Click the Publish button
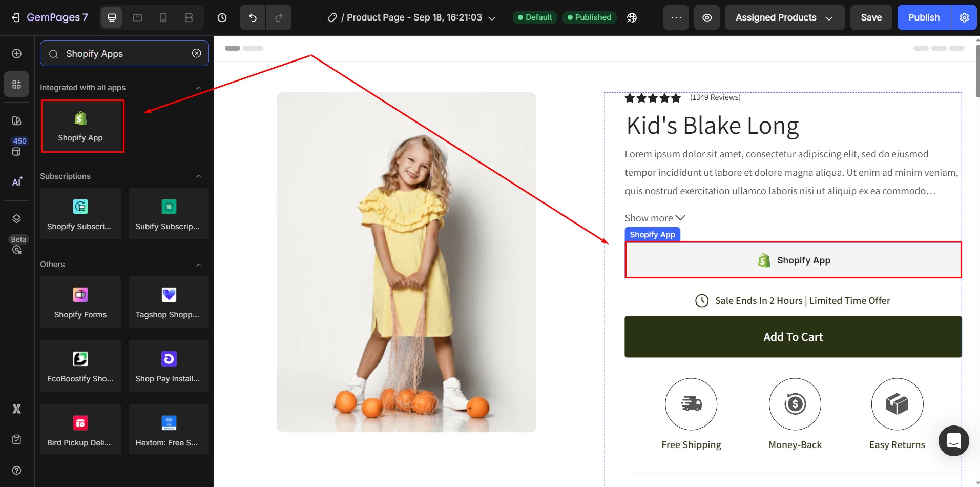Viewport: 980px width, 487px height. (x=924, y=18)
